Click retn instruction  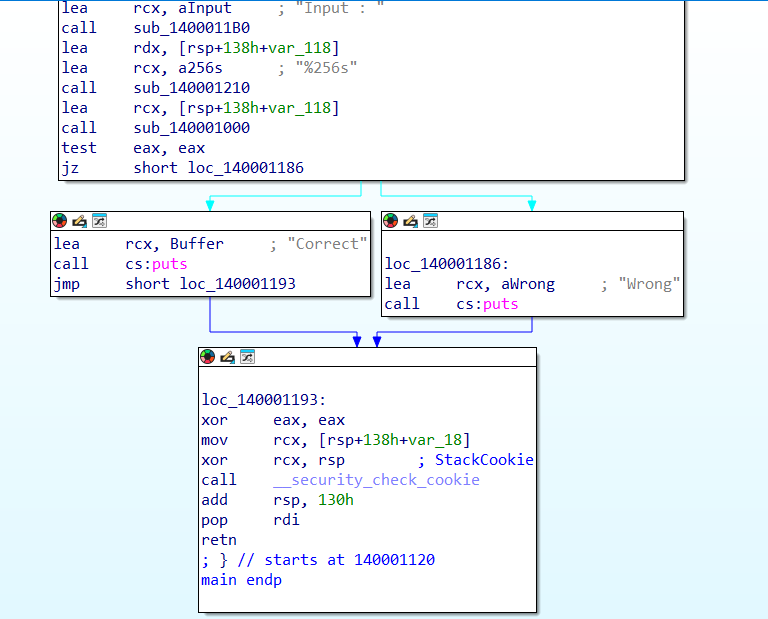tap(219, 540)
